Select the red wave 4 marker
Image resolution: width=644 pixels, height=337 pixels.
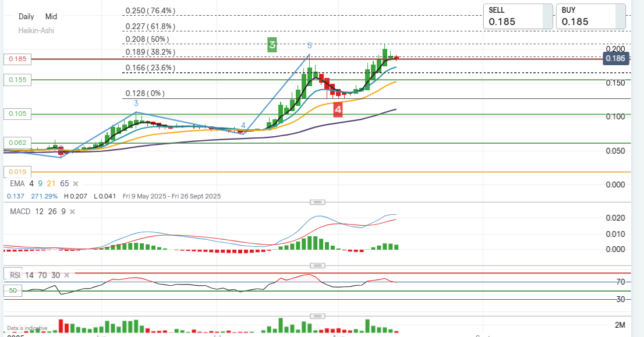(x=338, y=109)
